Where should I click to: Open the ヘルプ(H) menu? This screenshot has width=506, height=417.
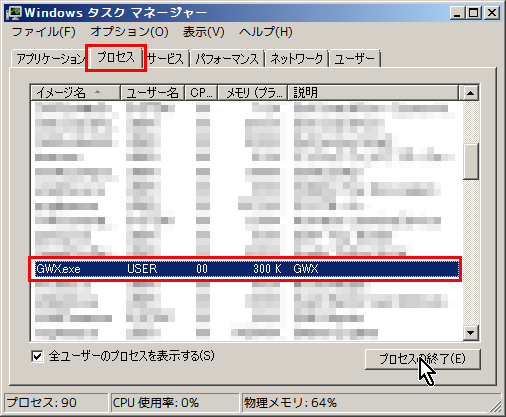[x=266, y=32]
